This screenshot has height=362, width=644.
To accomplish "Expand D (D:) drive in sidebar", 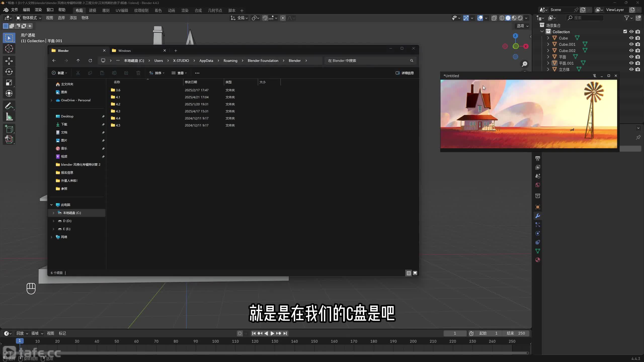I will point(53,221).
